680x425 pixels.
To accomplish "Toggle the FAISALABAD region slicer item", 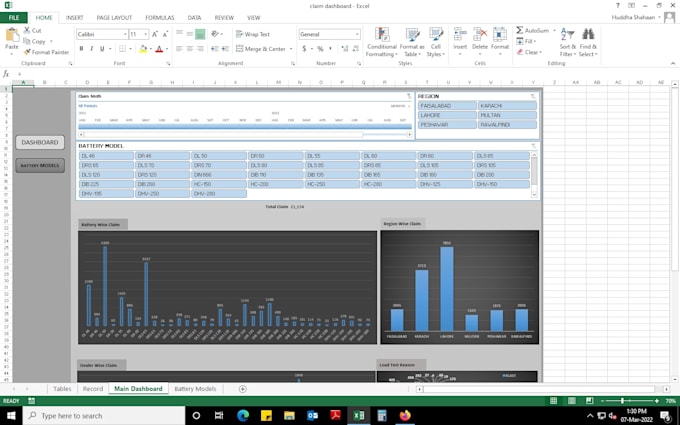I will pos(447,105).
